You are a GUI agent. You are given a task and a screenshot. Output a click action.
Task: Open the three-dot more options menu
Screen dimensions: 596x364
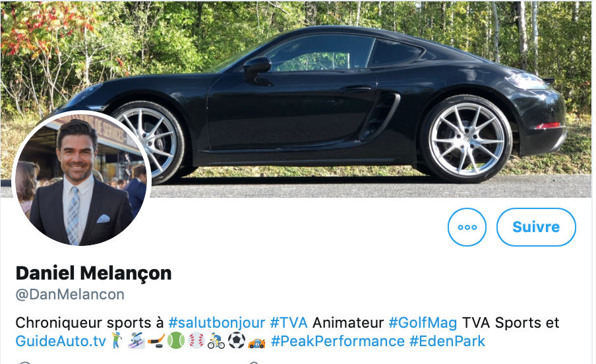[467, 227]
